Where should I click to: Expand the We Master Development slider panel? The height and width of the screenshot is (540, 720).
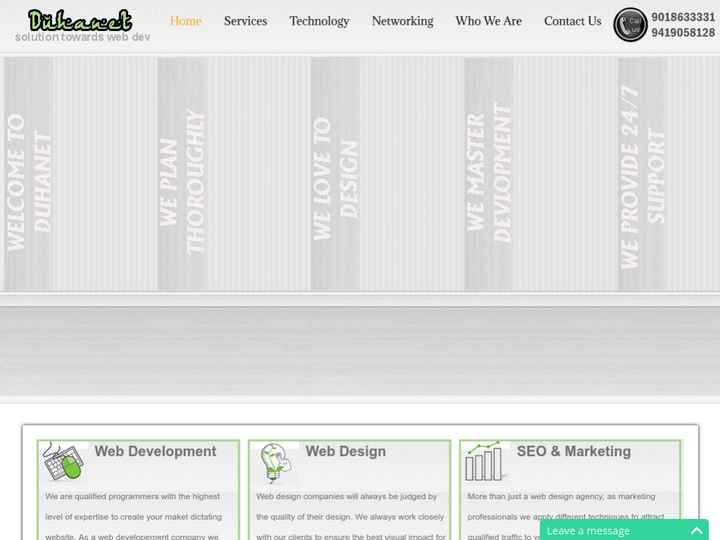coord(488,175)
